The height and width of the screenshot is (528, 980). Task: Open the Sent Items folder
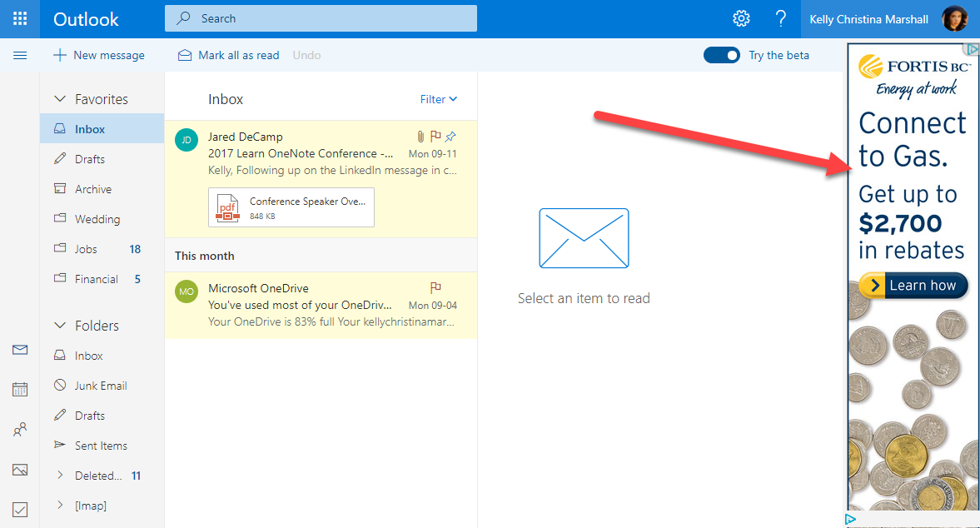coord(102,445)
